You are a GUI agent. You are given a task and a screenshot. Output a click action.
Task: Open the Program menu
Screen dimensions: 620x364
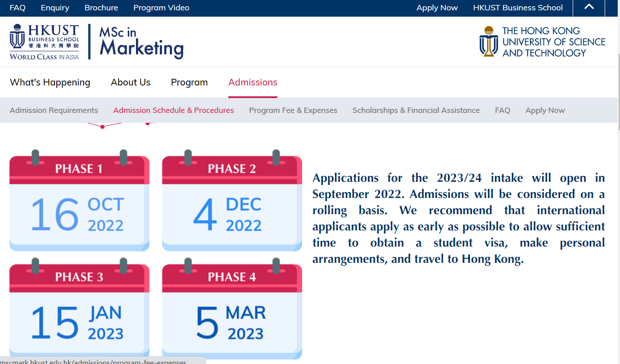coord(189,82)
